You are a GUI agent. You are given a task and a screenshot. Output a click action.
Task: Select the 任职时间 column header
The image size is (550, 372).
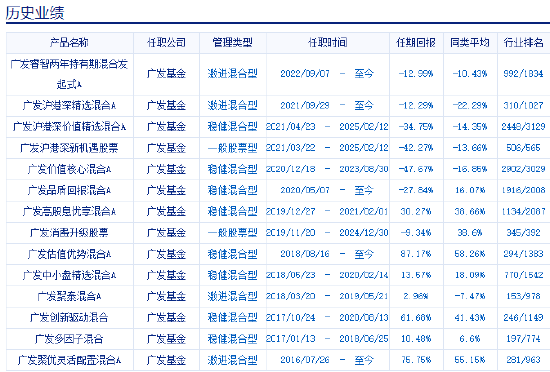(x=328, y=43)
